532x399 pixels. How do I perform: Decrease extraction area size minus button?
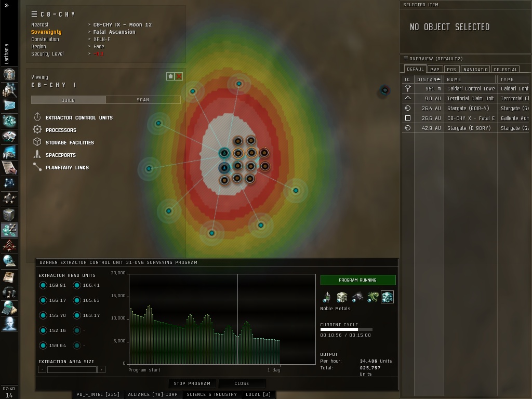click(x=42, y=369)
